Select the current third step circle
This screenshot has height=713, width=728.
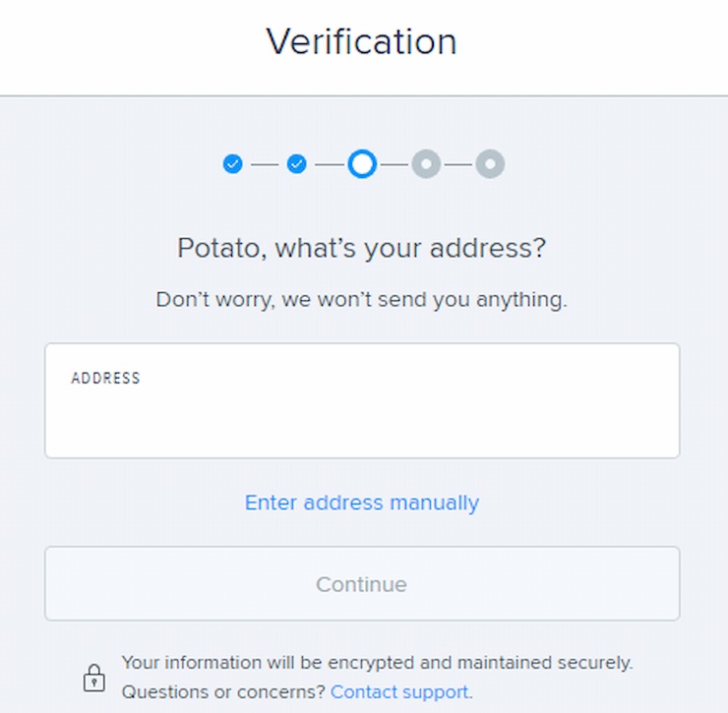(x=362, y=164)
